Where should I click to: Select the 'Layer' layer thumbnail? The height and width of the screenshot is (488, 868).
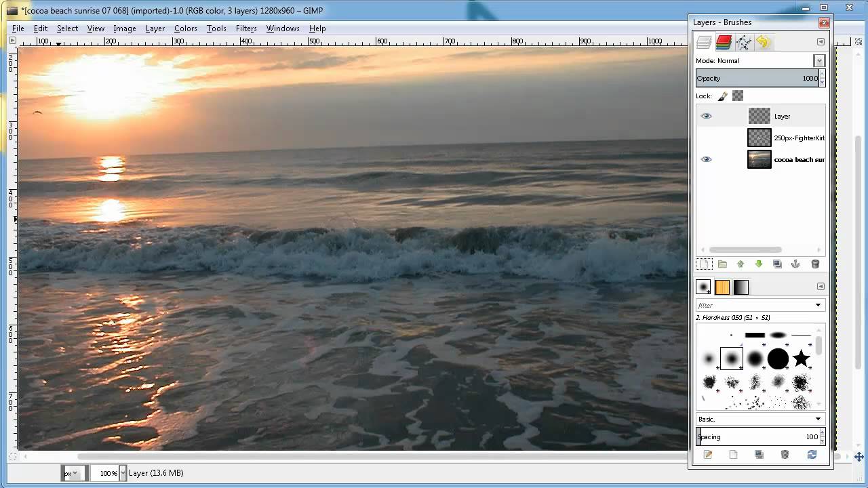tap(759, 116)
